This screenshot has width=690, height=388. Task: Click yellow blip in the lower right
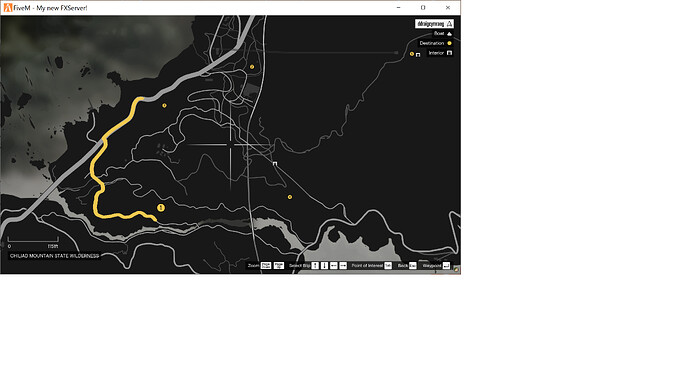click(x=290, y=197)
